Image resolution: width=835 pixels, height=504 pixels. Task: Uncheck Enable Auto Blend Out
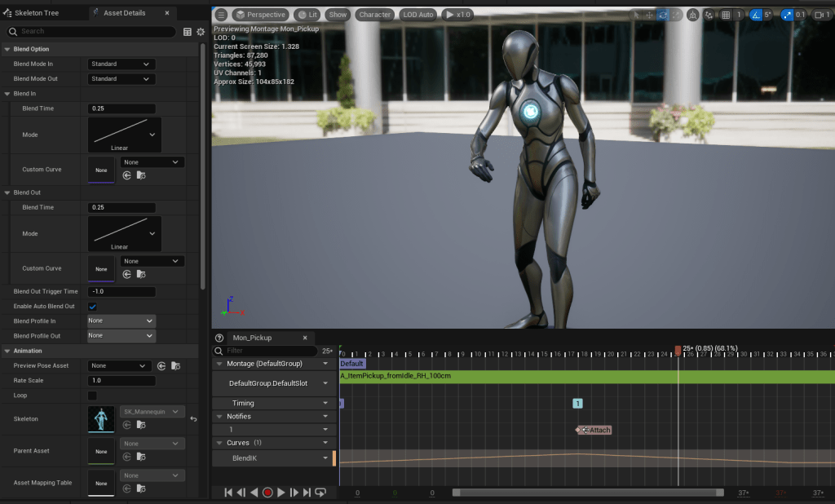tap(92, 307)
